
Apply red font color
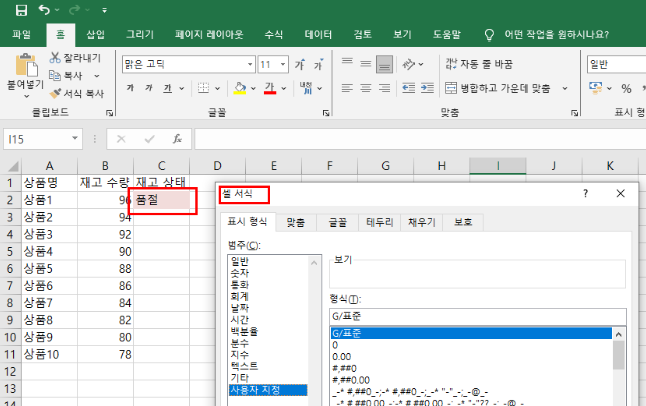[x=270, y=88]
